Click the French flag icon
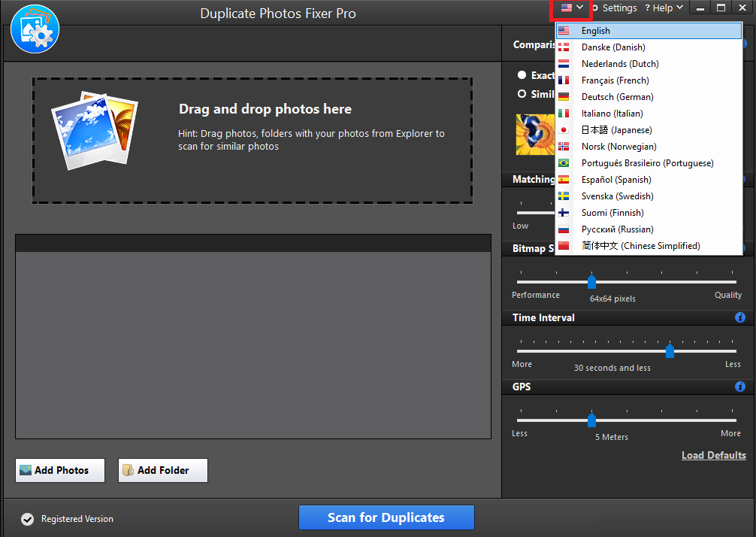The image size is (756, 537). (x=564, y=80)
